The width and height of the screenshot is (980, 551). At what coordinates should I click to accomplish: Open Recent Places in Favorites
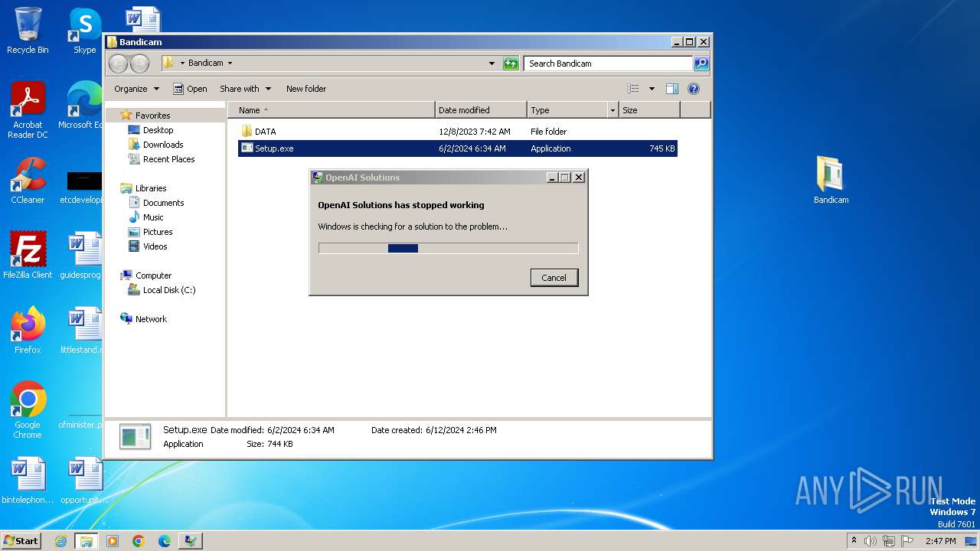[x=168, y=159]
